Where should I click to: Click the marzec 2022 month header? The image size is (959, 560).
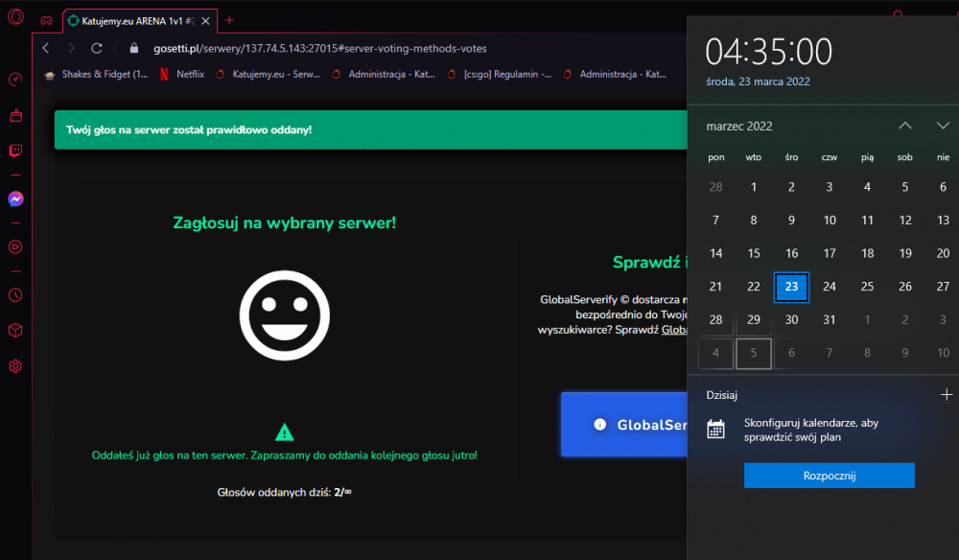739,126
